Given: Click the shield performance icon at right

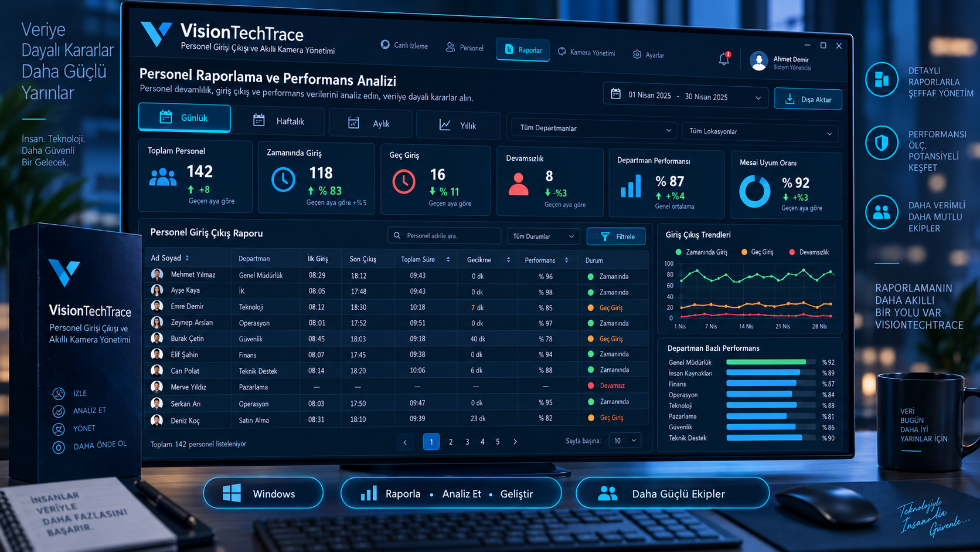Looking at the screenshot, I should 882,143.
